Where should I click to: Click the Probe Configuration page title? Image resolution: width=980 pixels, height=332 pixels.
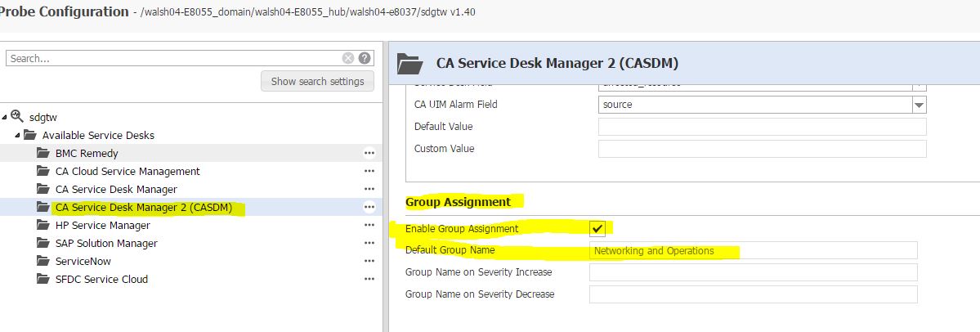(65, 11)
